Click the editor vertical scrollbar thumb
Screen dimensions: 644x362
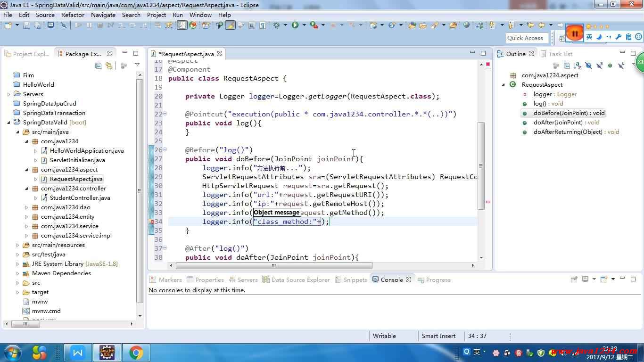click(x=481, y=166)
